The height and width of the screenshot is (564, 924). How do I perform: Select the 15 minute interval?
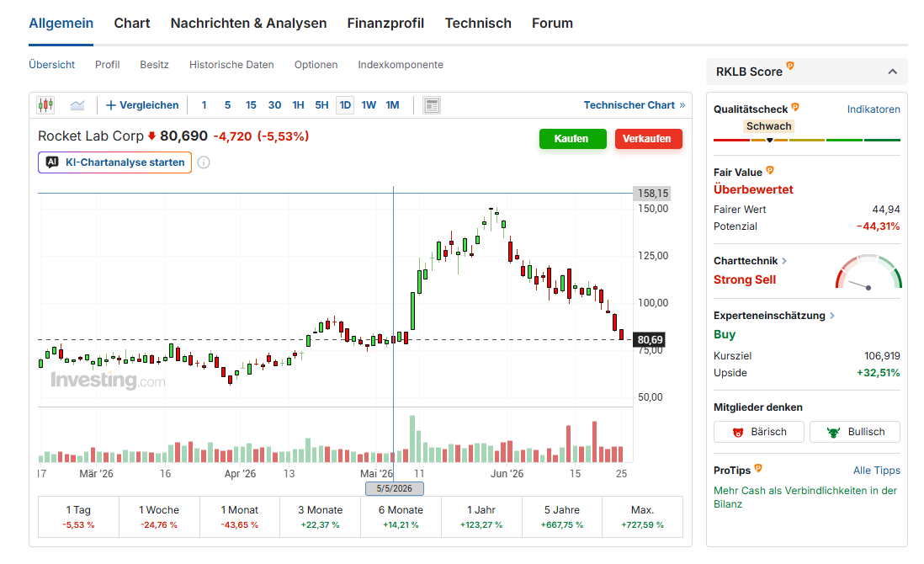pos(251,105)
